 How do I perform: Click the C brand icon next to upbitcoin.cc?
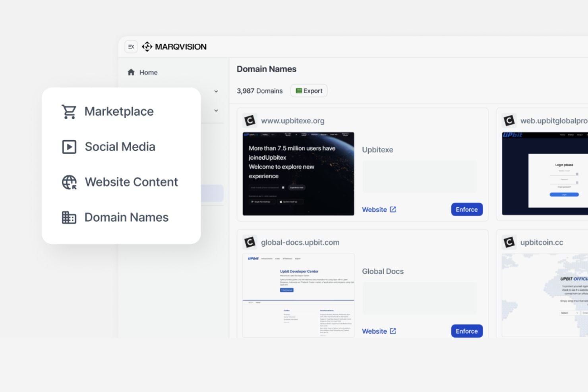tap(509, 242)
